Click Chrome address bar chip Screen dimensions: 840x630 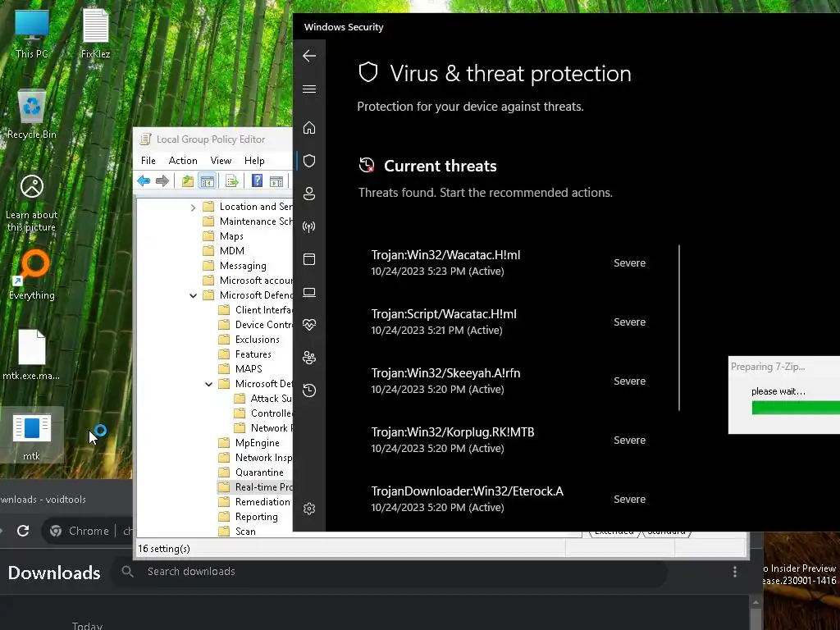click(80, 531)
